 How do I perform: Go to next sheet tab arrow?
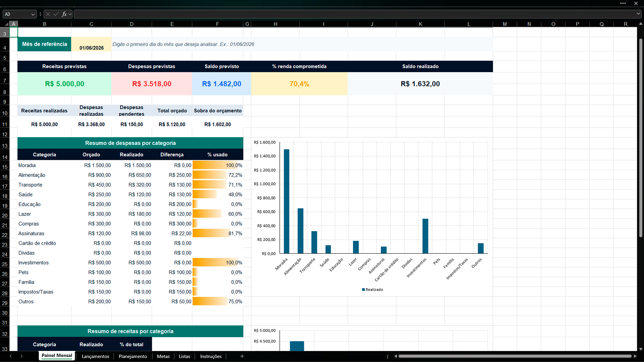coord(21,356)
